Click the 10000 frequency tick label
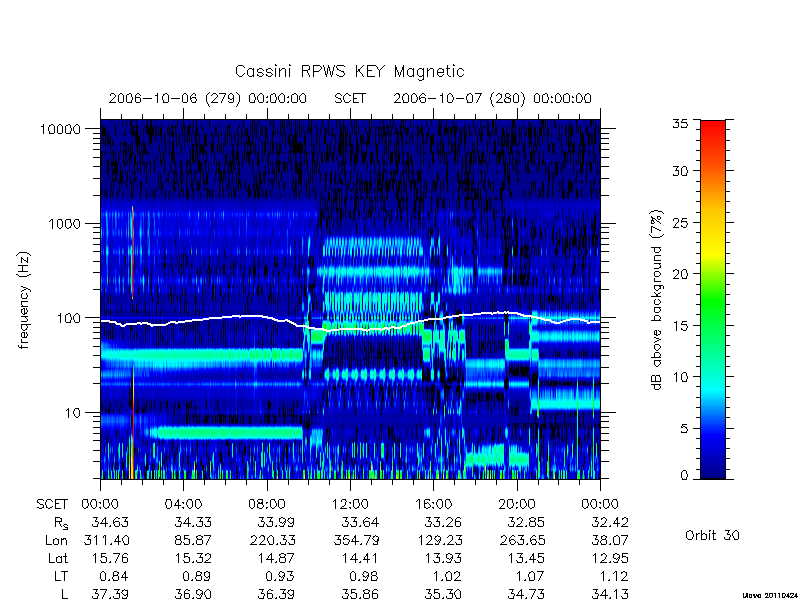Viewport: 800px width, 600px height. point(60,129)
